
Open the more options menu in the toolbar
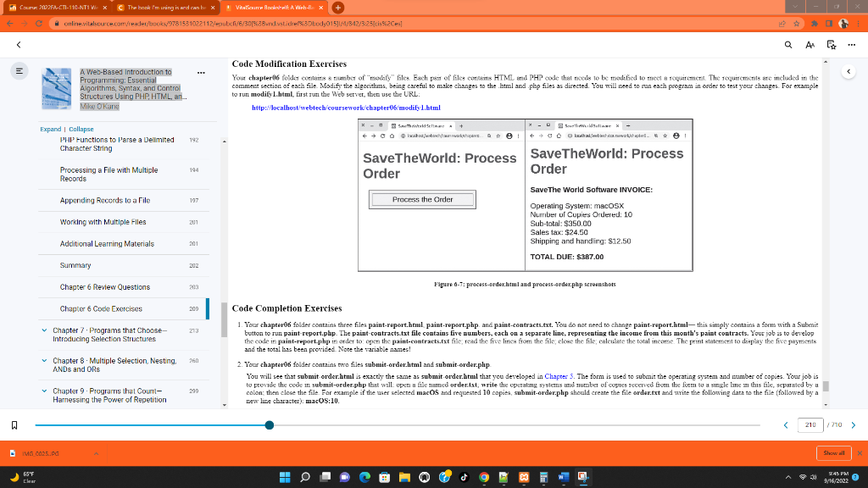click(x=850, y=45)
